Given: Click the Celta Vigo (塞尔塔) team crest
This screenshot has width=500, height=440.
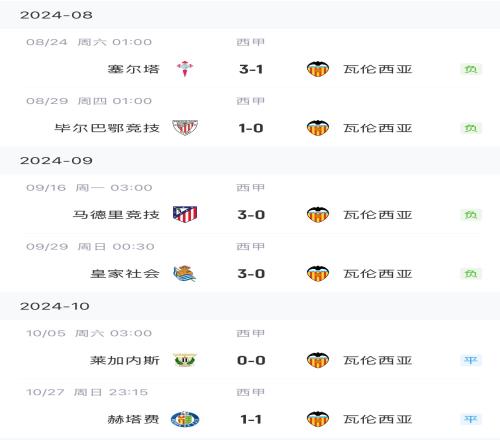Looking at the screenshot, I should point(185,69).
